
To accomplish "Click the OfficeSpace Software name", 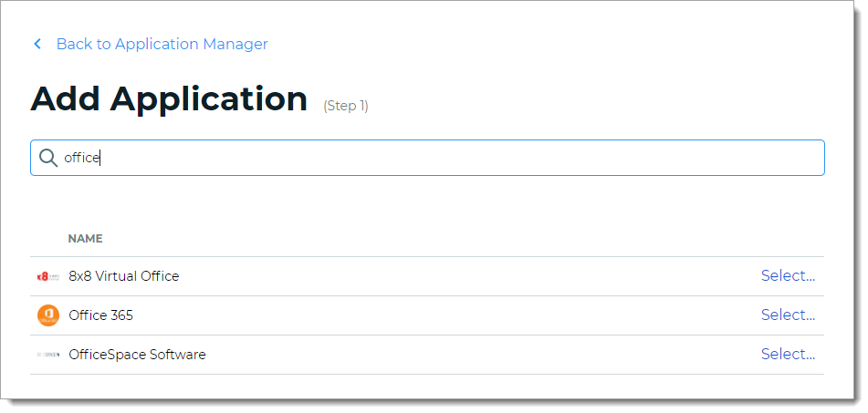I will (x=137, y=355).
